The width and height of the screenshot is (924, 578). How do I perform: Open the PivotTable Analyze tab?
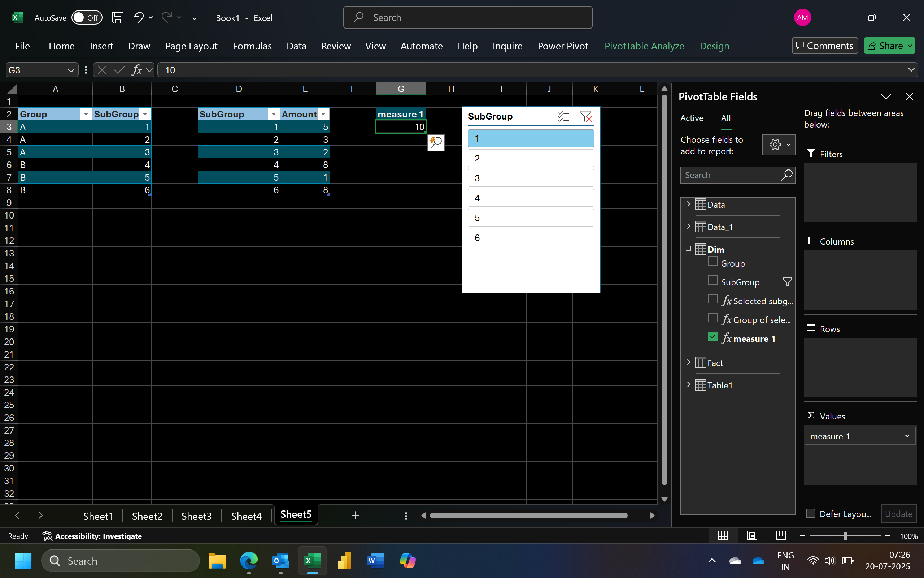point(644,46)
